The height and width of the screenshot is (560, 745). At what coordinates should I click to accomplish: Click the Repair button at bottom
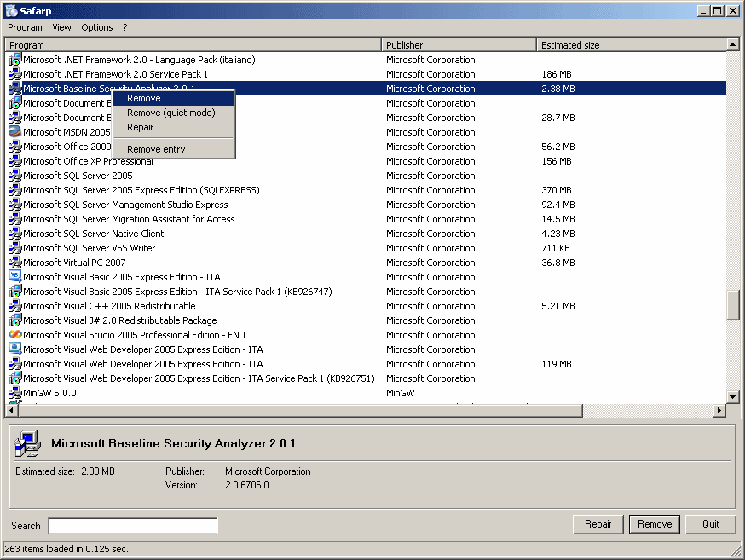(x=598, y=524)
